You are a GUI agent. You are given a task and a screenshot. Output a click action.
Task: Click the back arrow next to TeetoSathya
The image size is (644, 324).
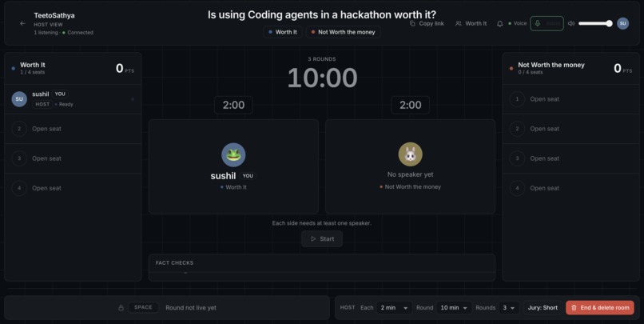(22, 23)
